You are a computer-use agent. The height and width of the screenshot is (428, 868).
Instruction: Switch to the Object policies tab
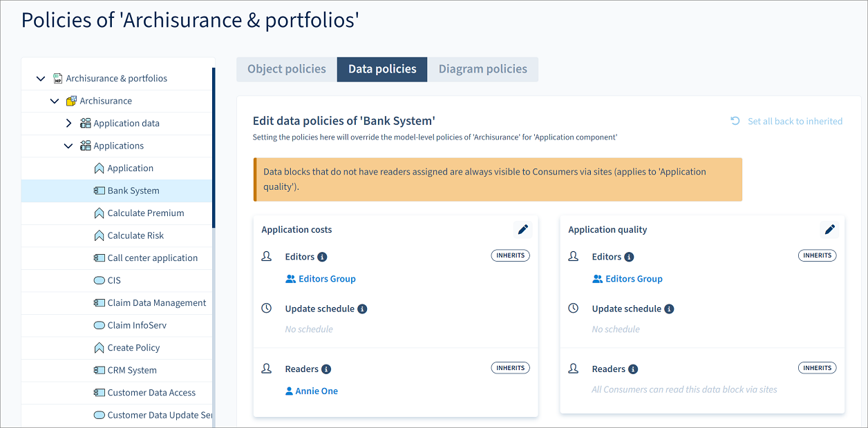coord(287,69)
